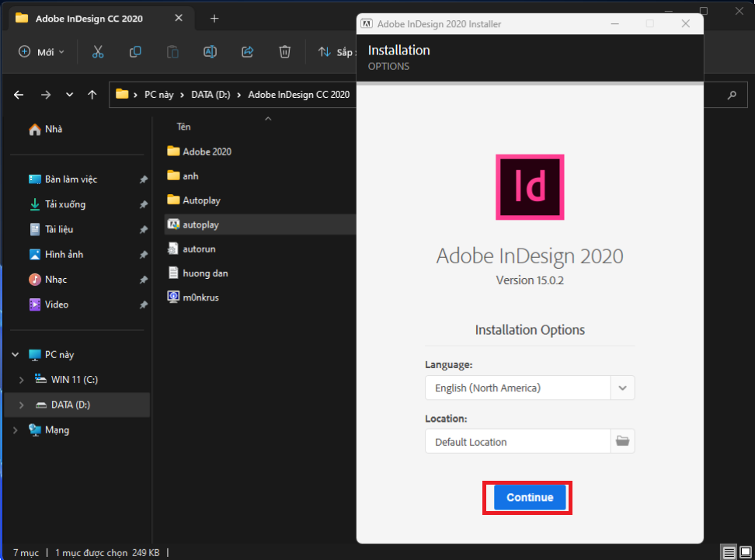Click the Tên column header
Viewport: 755px width, 560px height.
click(183, 127)
